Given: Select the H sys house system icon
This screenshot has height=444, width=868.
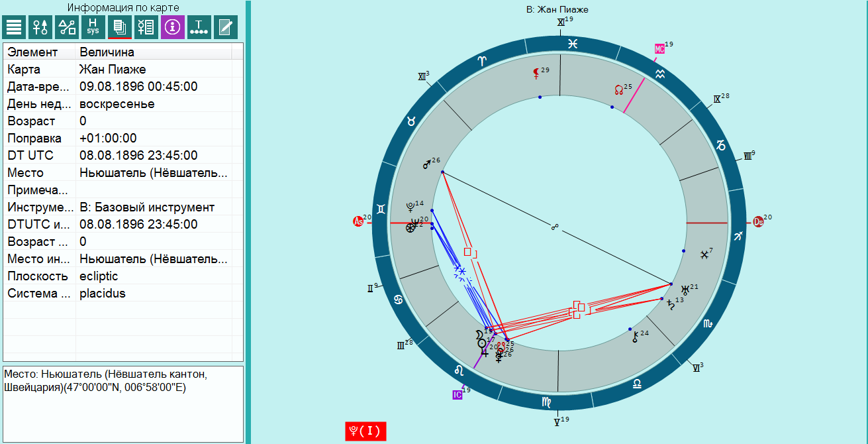Looking at the screenshot, I should coord(93,27).
